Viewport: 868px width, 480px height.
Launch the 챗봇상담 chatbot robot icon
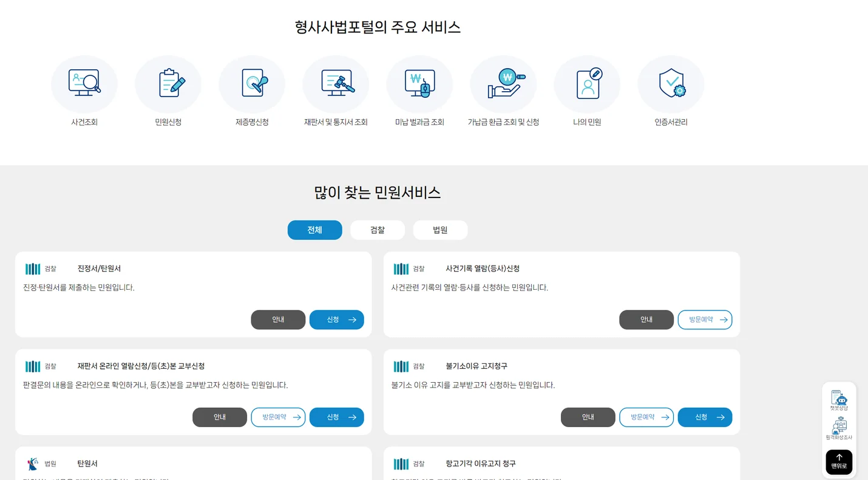pyautogui.click(x=839, y=401)
